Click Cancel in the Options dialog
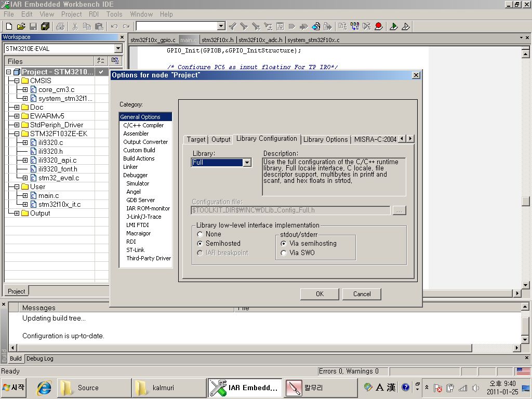 [x=362, y=294]
